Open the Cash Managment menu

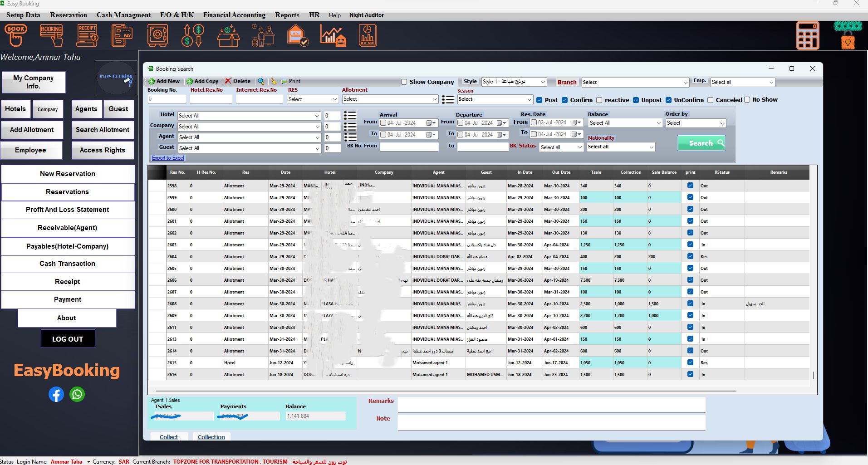[123, 15]
